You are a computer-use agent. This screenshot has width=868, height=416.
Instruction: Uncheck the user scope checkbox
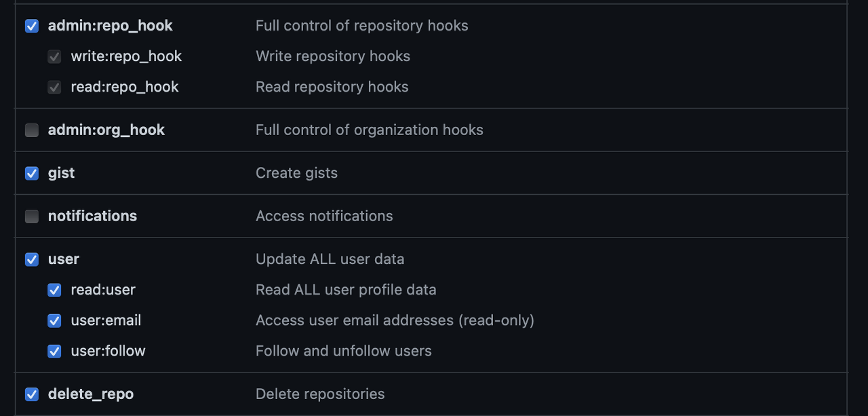32,259
